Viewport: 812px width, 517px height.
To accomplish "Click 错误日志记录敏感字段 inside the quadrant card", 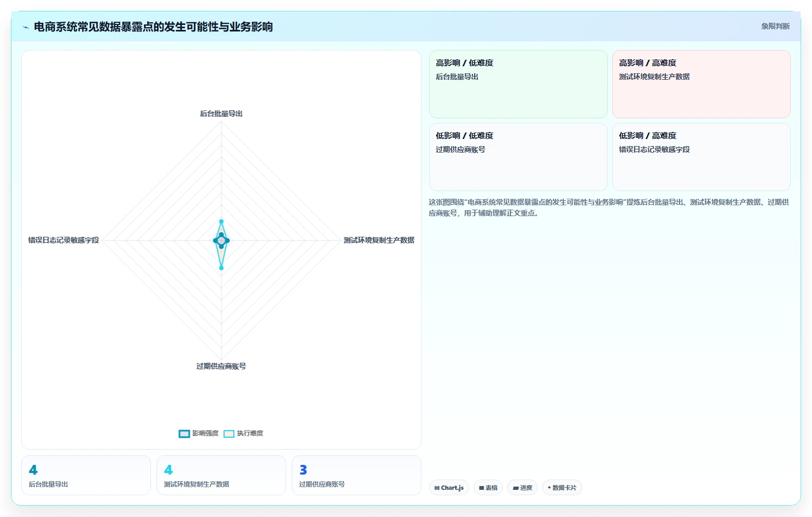I will pos(654,149).
